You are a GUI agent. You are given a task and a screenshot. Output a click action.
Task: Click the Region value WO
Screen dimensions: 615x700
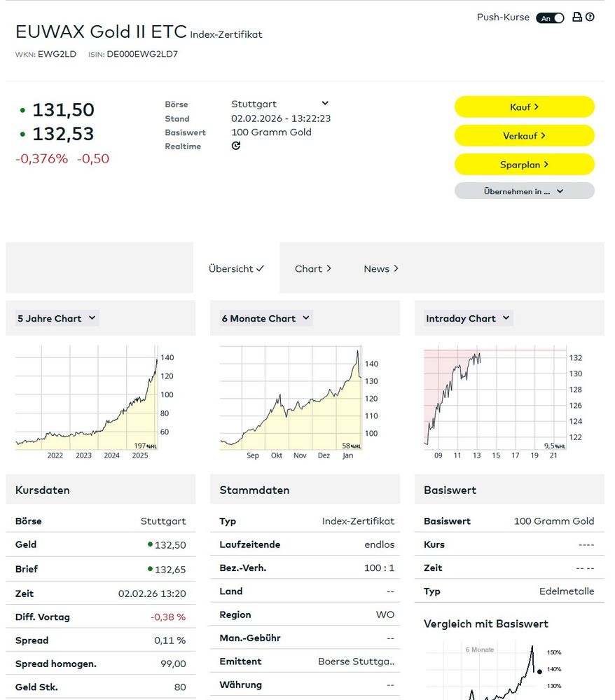pyautogui.click(x=385, y=615)
